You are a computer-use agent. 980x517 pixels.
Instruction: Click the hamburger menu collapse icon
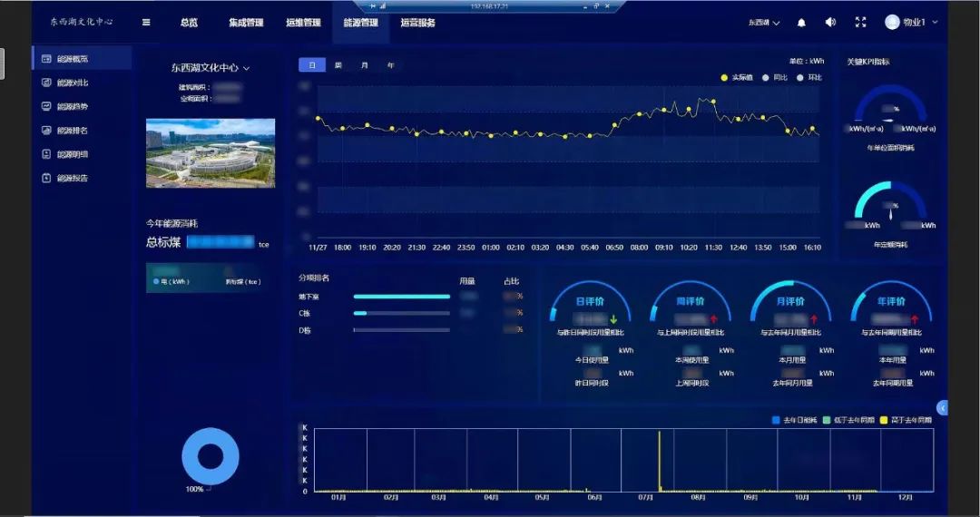coord(146,23)
